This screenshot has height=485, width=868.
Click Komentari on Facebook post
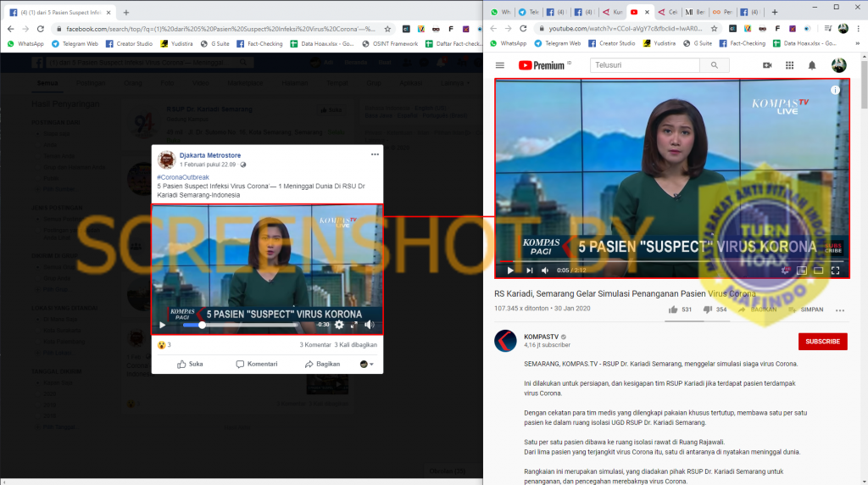click(256, 364)
